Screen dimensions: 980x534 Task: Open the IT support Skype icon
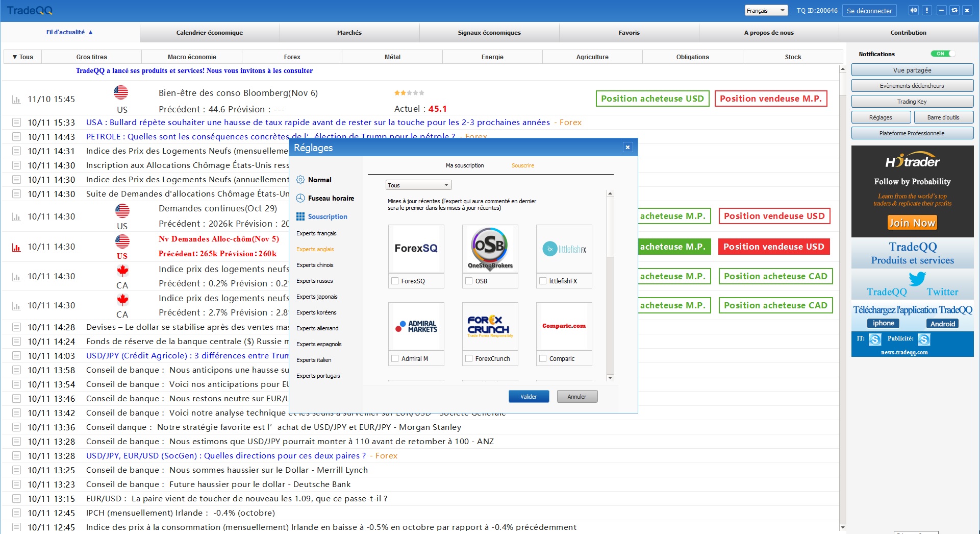pos(875,339)
